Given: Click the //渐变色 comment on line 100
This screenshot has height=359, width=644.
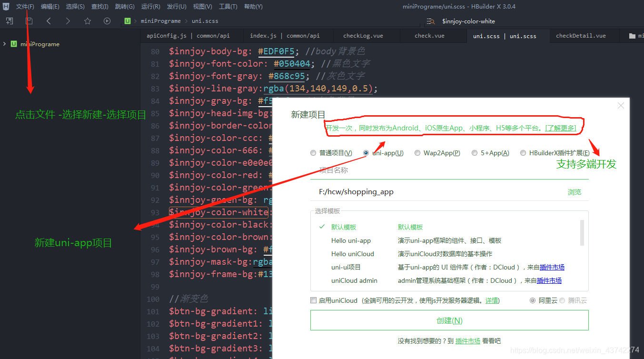Looking at the screenshot, I should click(188, 299).
